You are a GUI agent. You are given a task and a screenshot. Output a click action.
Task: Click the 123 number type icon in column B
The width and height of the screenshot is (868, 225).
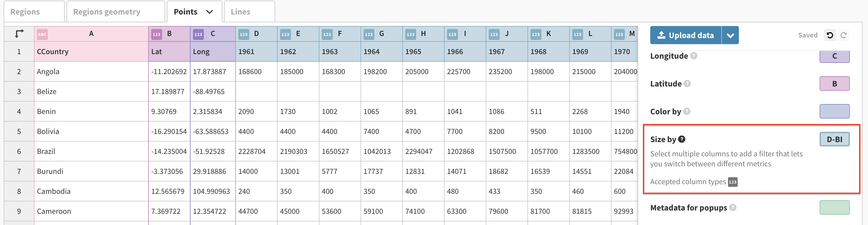pos(156,34)
